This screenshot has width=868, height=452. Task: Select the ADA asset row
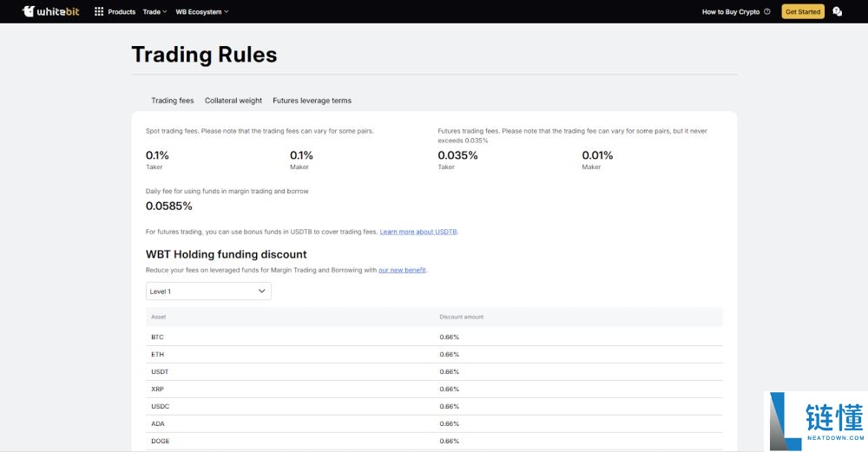pos(434,423)
